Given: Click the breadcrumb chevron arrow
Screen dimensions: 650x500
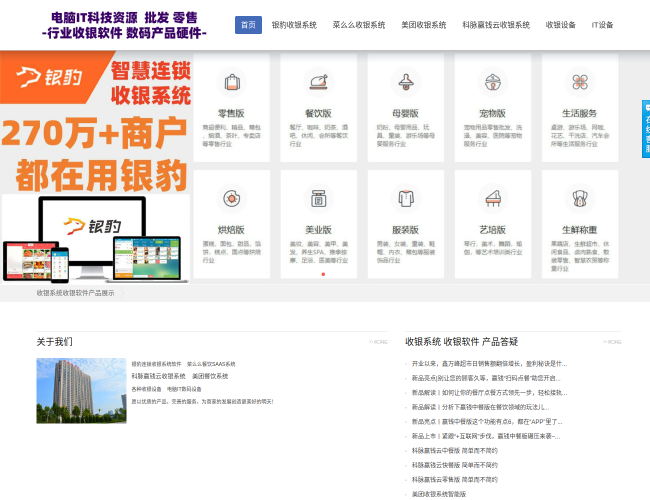Looking at the screenshot, I should [x=122, y=293].
